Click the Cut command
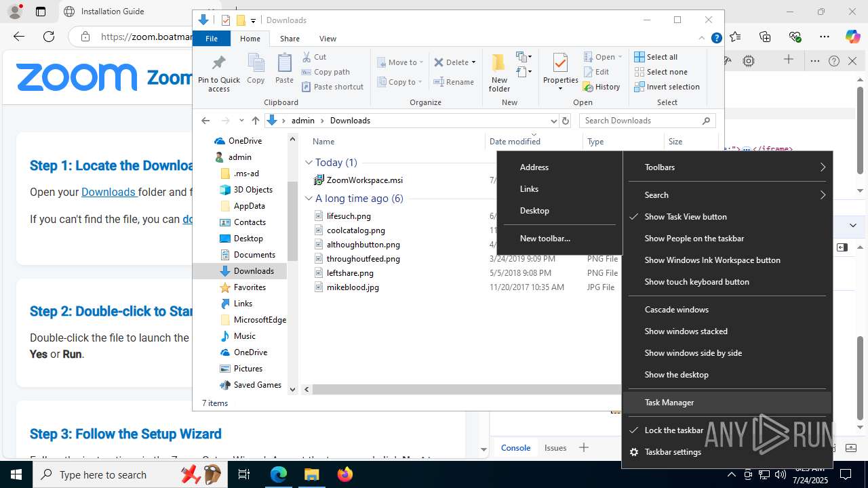The width and height of the screenshot is (868, 488). tap(314, 57)
